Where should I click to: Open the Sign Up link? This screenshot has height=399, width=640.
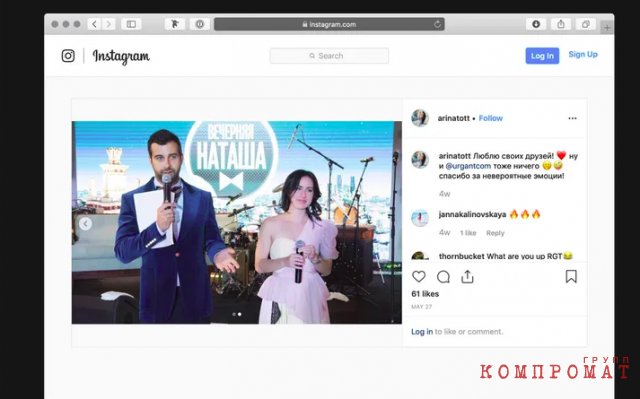[583, 54]
